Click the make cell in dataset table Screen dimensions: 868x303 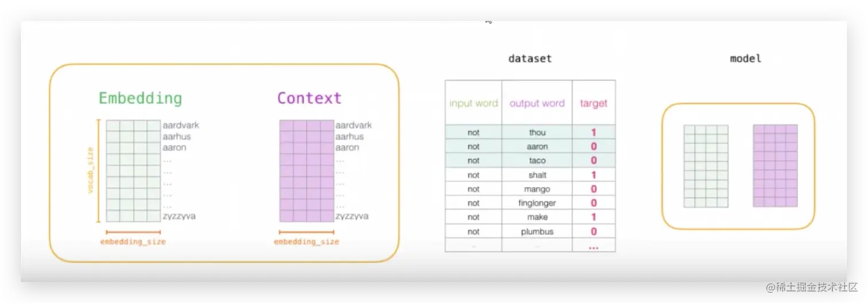(537, 217)
